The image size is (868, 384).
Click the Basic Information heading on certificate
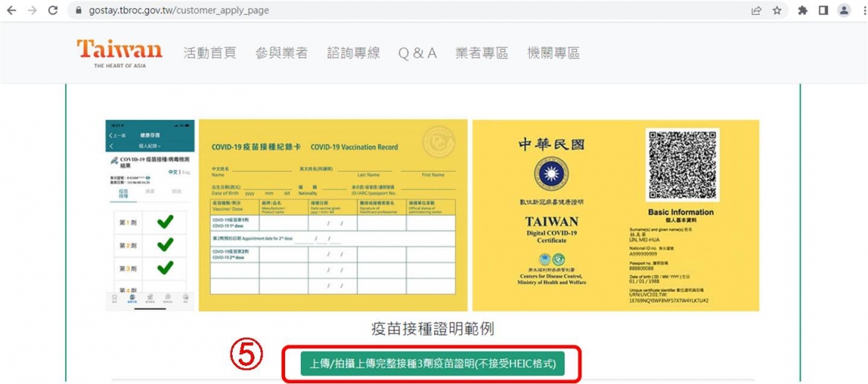point(680,212)
